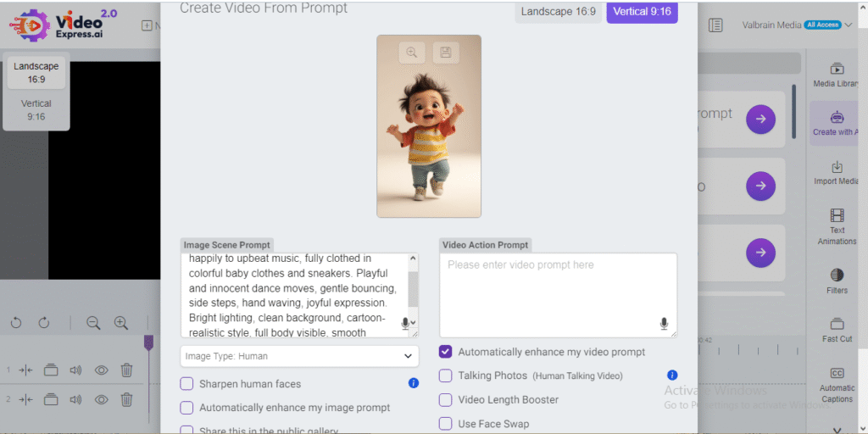Viewport: 868px width, 434px height.
Task: Delete track 1 with trash icon
Action: pyautogui.click(x=126, y=370)
